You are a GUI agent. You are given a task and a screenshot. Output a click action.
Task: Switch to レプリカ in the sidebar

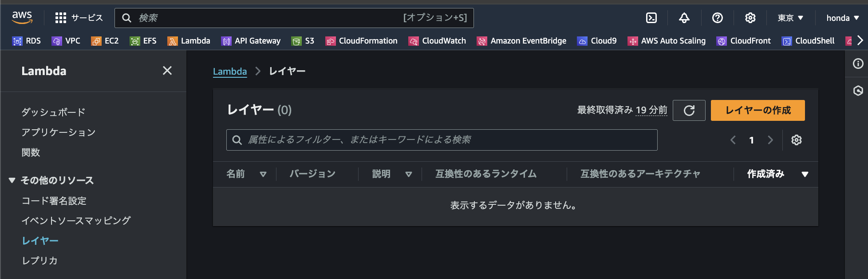click(x=39, y=261)
